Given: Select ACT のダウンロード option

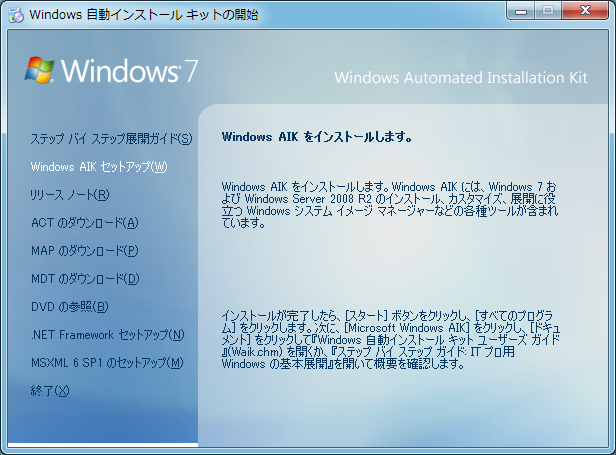Looking at the screenshot, I should (84, 222).
